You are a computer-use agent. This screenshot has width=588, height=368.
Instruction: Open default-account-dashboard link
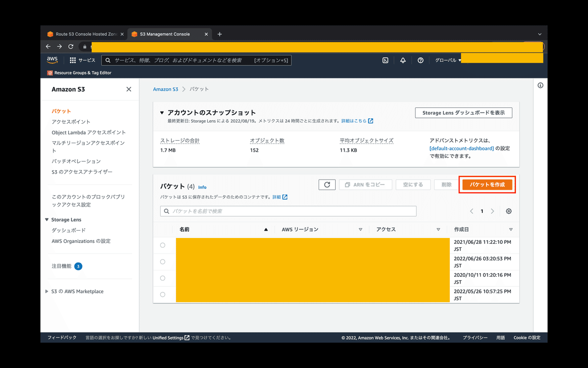(462, 148)
